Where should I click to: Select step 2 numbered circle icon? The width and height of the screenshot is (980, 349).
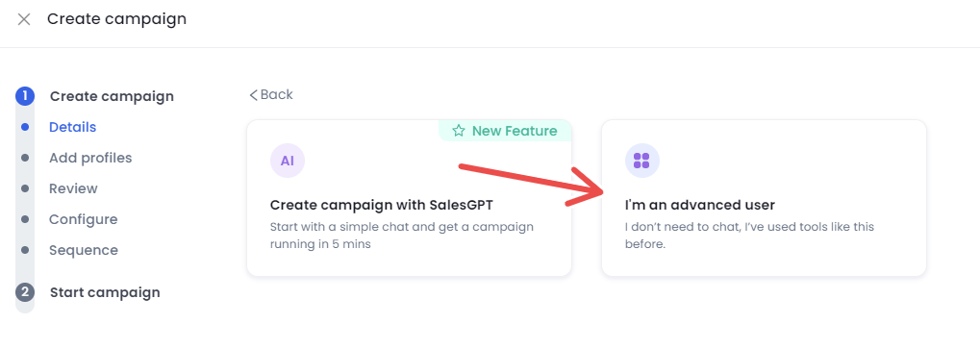25,292
